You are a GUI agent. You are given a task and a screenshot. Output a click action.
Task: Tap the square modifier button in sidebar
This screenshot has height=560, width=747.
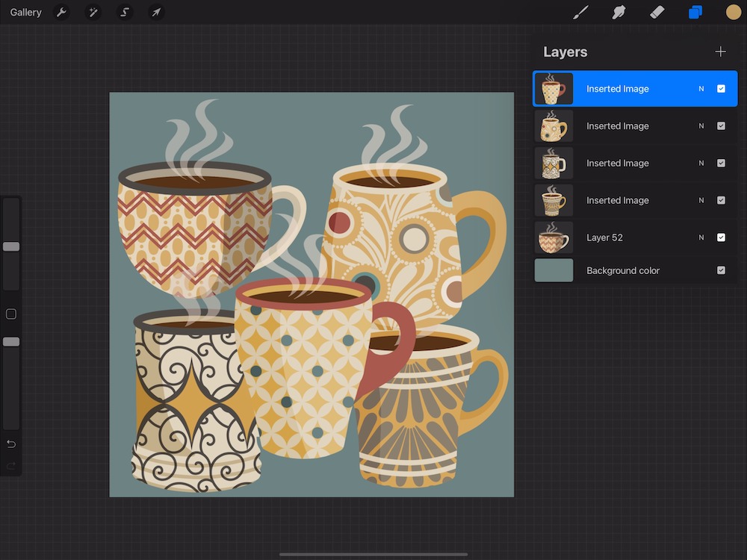11,314
